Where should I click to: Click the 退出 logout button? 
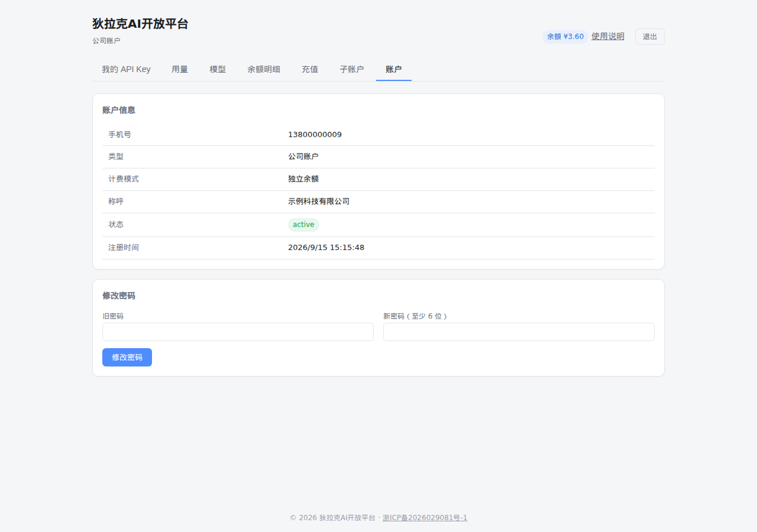pos(650,37)
